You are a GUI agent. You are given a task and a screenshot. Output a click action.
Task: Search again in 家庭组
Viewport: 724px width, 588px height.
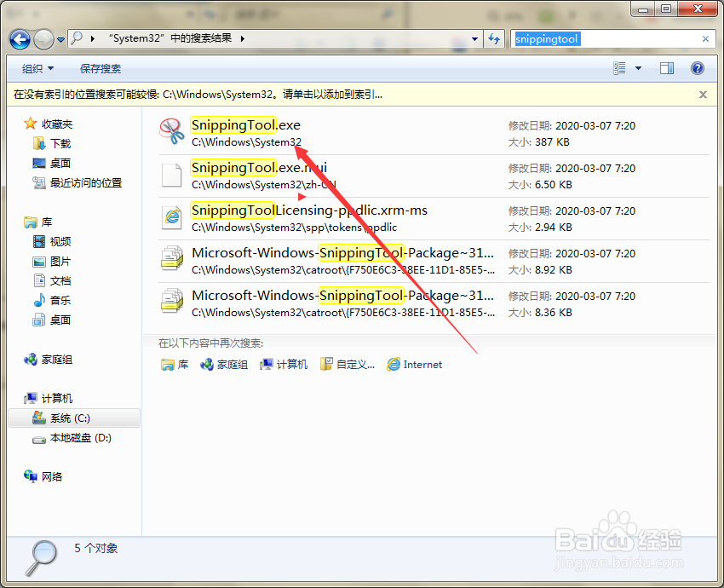coord(224,365)
